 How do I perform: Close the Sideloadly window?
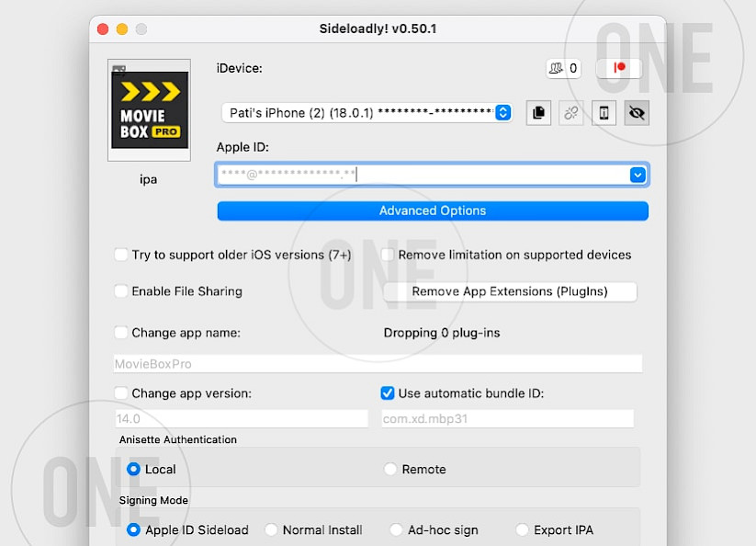pyautogui.click(x=103, y=28)
